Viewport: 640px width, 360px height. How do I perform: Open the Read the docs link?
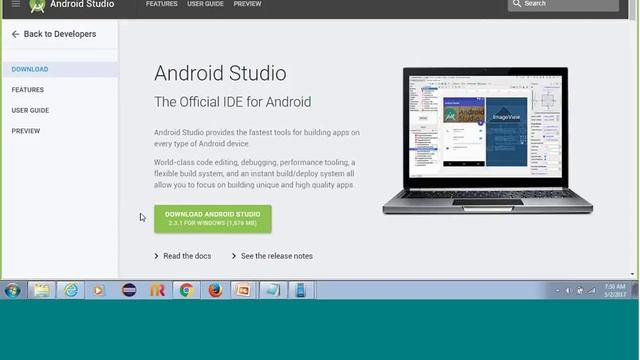187,256
